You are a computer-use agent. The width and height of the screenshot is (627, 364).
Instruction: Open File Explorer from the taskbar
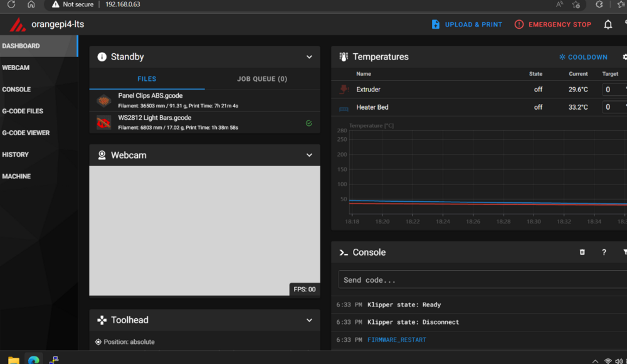click(x=14, y=360)
